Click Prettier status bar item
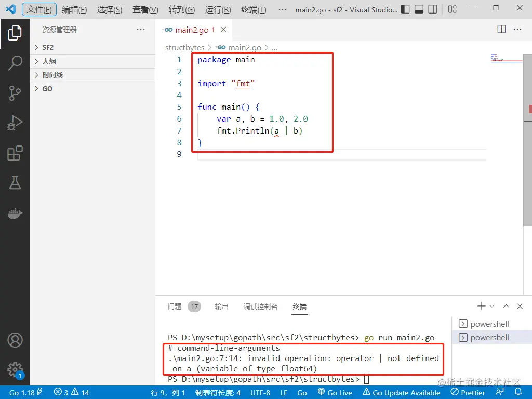The width and height of the screenshot is (532, 399). point(468,393)
